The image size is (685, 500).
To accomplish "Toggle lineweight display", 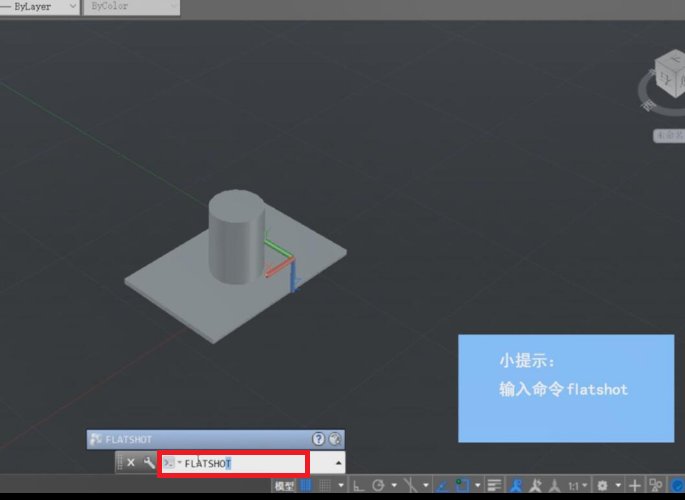I will tap(494, 486).
